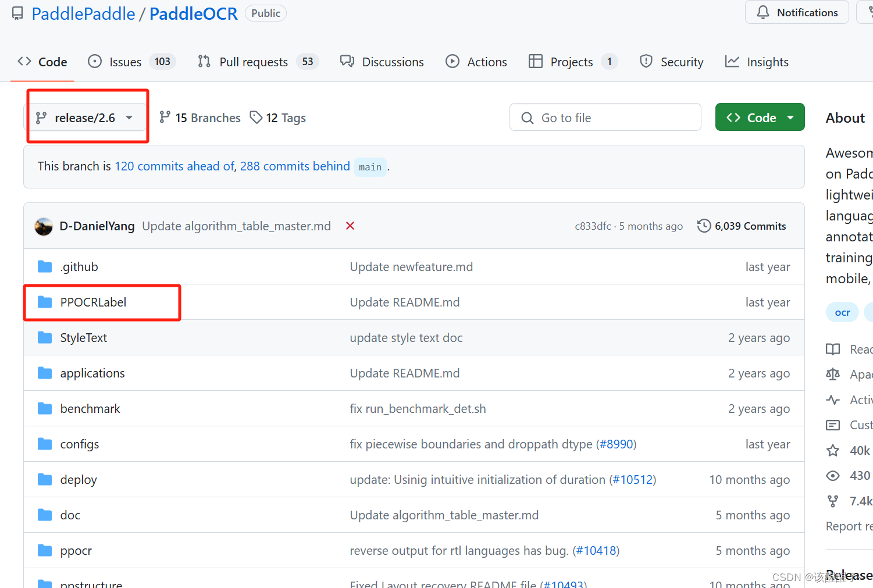View 15 Branches link
Viewport: 873px width, 588px height.
[x=200, y=118]
